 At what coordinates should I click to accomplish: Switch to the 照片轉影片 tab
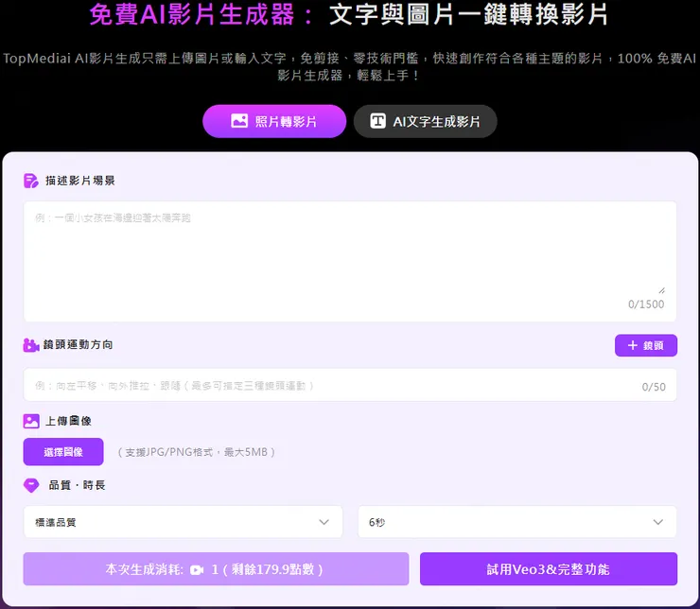274,121
